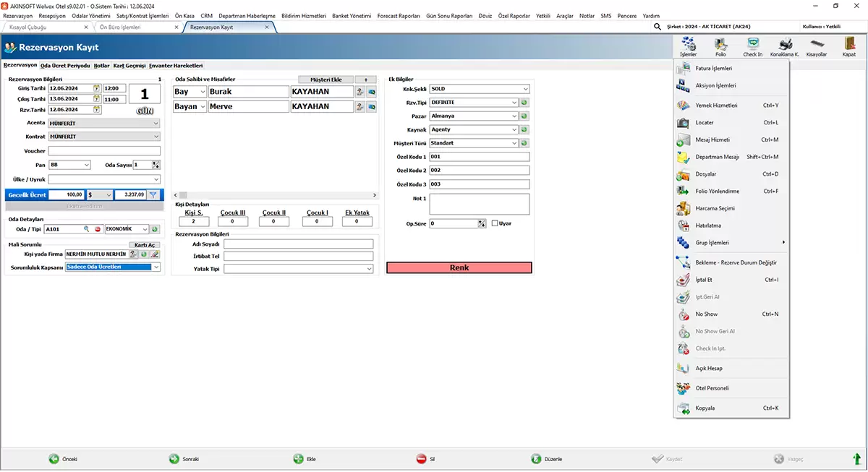
Task: Switch to the Oda Ücret Periyodu tab
Action: [65, 65]
